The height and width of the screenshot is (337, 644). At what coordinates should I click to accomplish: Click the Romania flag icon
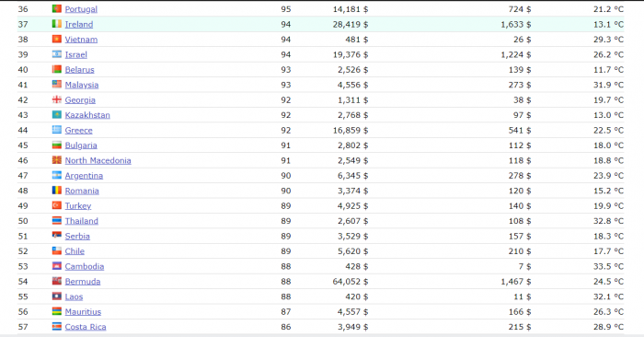pos(57,191)
